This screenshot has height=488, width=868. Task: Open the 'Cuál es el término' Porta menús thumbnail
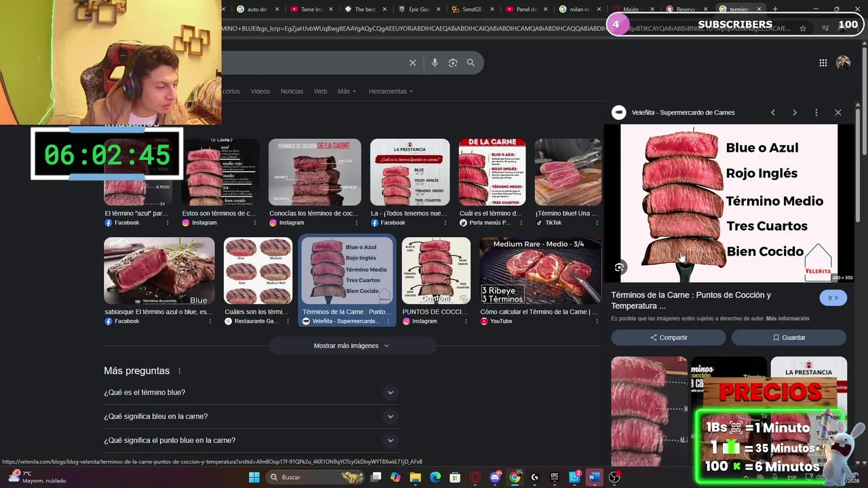(492, 172)
